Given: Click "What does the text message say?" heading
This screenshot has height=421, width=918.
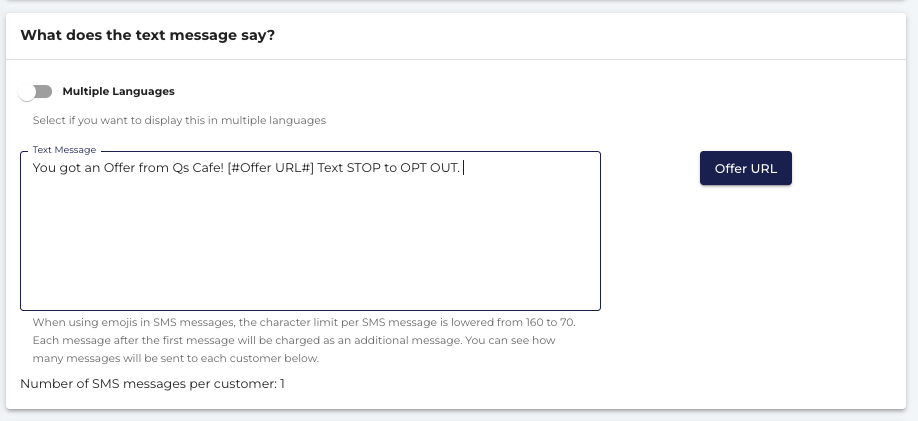Looking at the screenshot, I should pos(148,35).
